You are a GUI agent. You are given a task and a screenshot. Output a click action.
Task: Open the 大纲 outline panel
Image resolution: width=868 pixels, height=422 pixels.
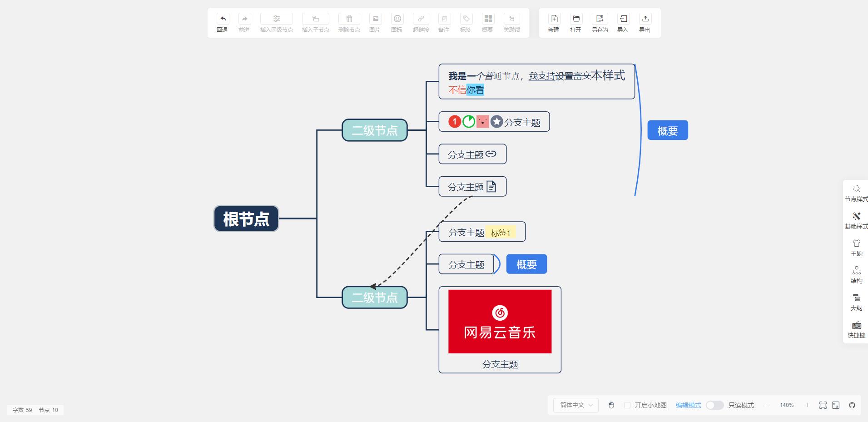[x=857, y=302]
